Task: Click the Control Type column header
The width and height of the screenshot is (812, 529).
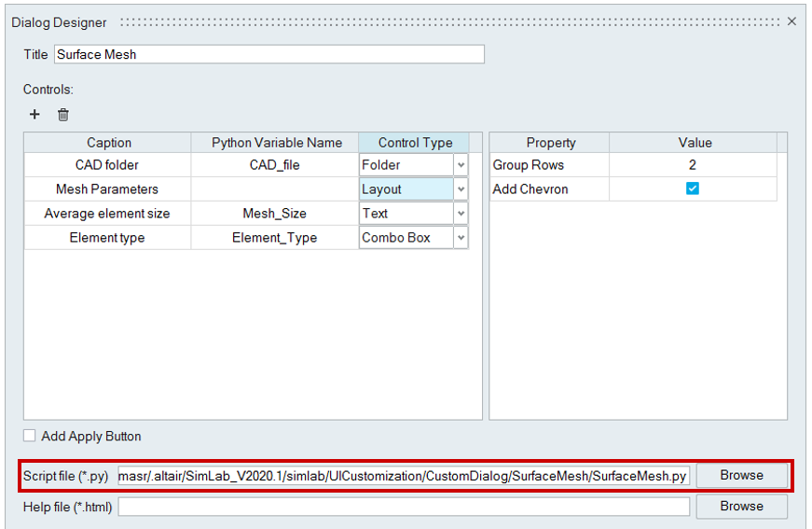Action: pos(415,143)
